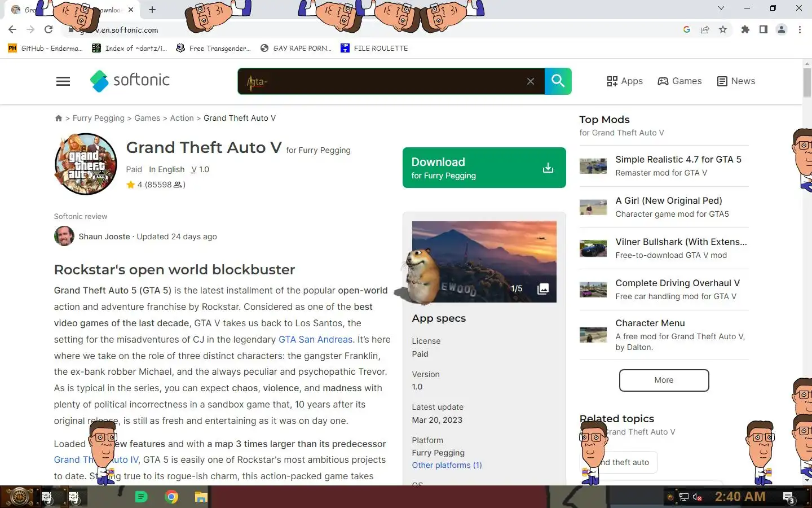Open the FILE ROULETTE bookmark
This screenshot has height=508, width=812.
click(x=374, y=49)
